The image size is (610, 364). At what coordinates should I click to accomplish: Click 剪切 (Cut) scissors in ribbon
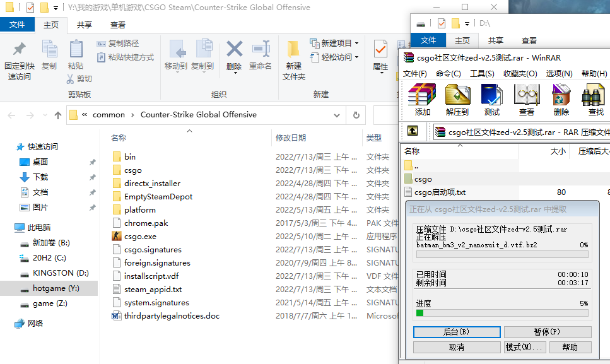pos(79,79)
